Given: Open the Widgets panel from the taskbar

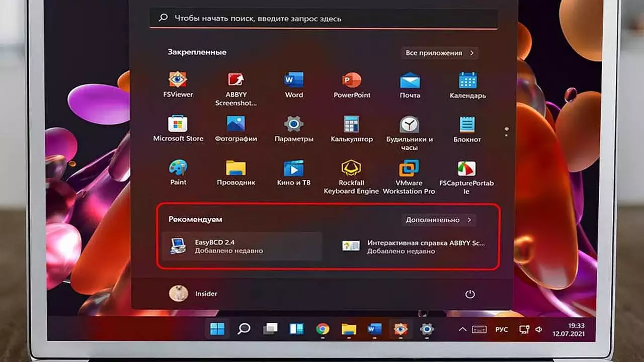Looking at the screenshot, I should (296, 329).
